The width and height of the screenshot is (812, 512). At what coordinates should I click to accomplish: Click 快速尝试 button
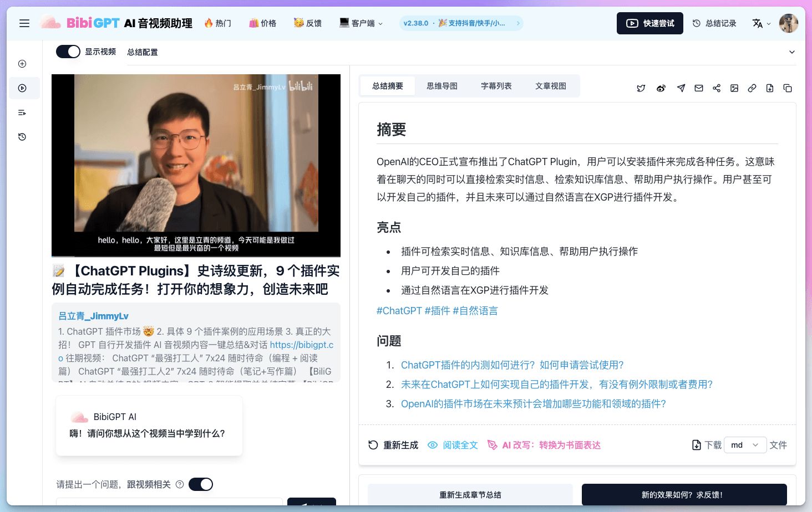[650, 23]
